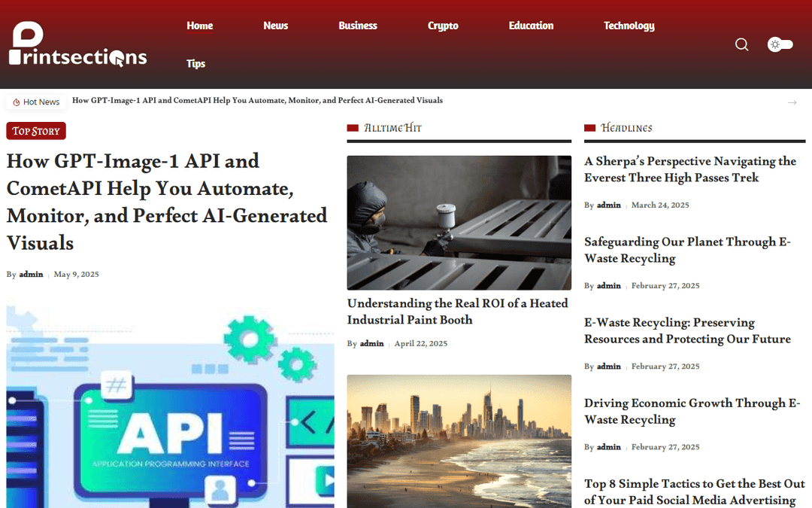
Task: Toggle the dark mode sun switch
Action: coord(780,44)
